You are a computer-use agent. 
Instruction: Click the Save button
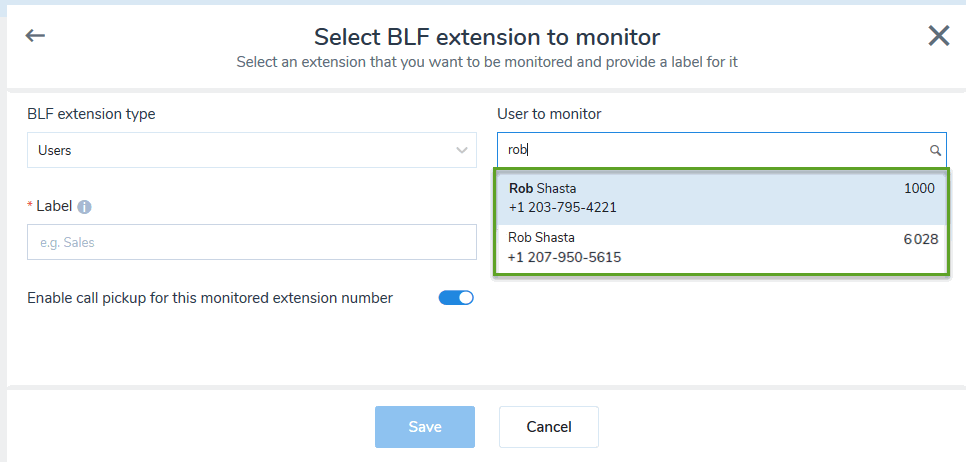425,427
